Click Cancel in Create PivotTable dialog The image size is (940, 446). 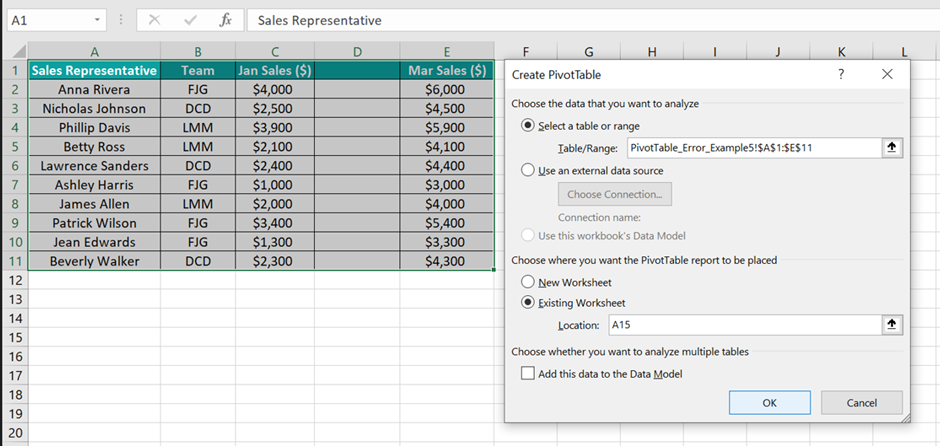tap(861, 403)
